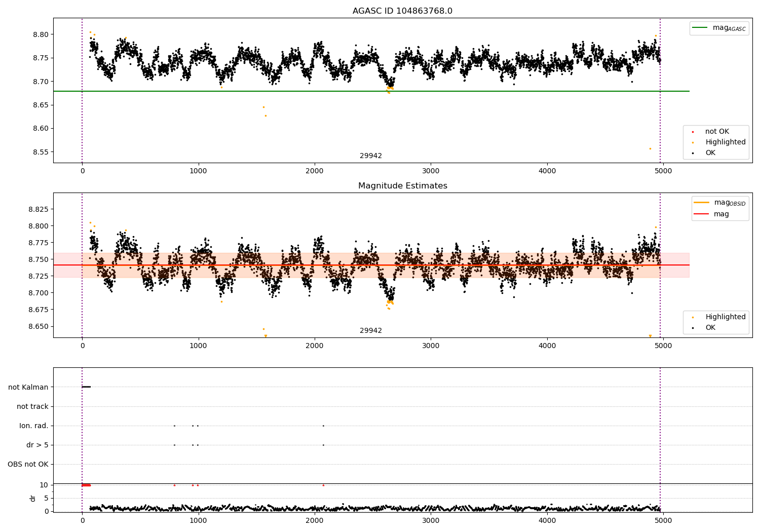Click the 'not Kalman' axis label
Screen dimensions: 760x532
tap(28, 387)
